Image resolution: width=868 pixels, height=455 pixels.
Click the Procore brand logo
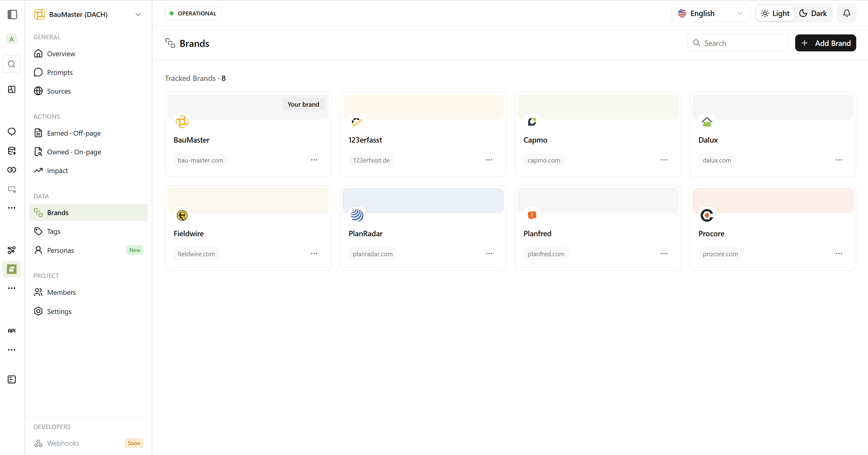click(706, 215)
